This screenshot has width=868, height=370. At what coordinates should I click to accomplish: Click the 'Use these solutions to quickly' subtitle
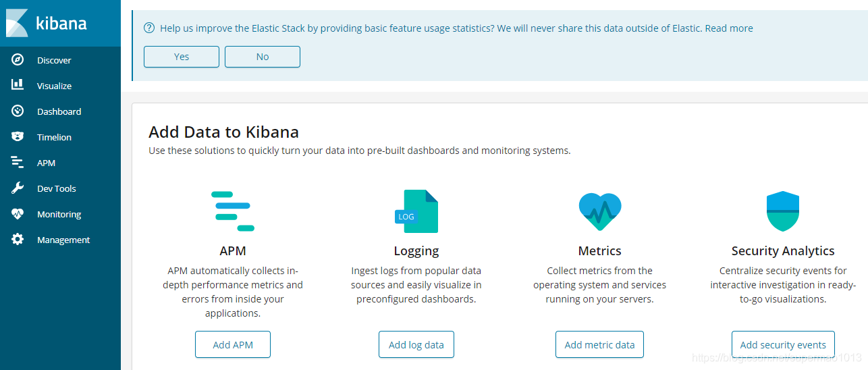(x=360, y=151)
